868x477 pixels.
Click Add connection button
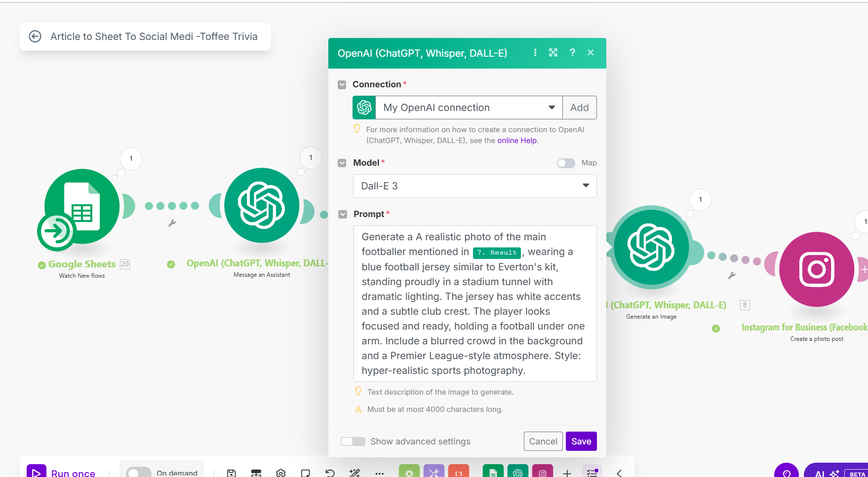point(580,108)
